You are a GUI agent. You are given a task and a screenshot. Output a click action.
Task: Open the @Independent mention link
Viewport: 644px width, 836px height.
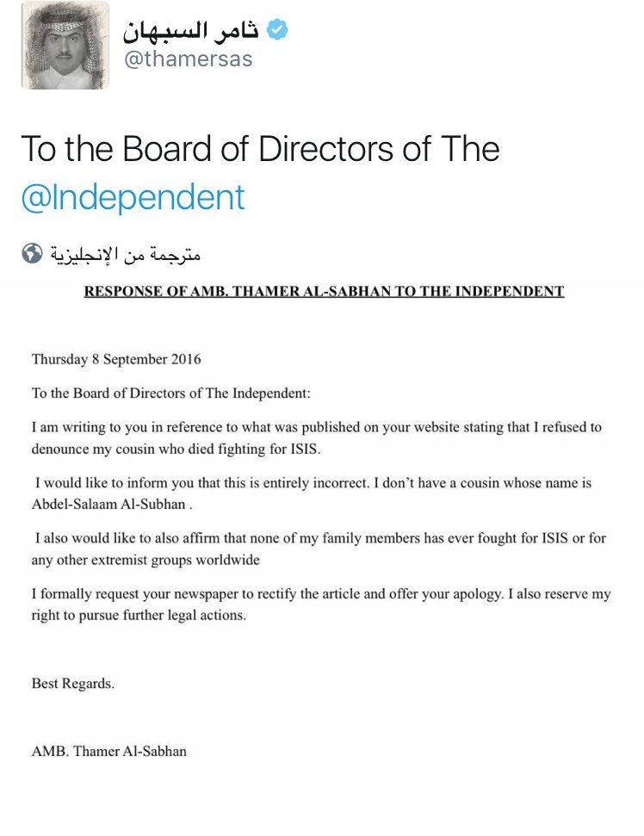tap(133, 197)
